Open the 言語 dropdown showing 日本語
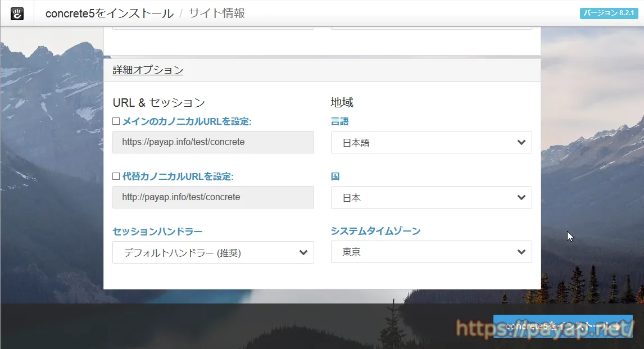This screenshot has width=644, height=349. coord(431,143)
